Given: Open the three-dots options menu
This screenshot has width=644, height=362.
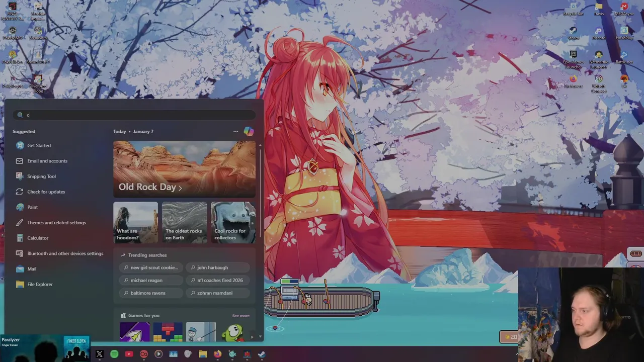Looking at the screenshot, I should 235,131.
